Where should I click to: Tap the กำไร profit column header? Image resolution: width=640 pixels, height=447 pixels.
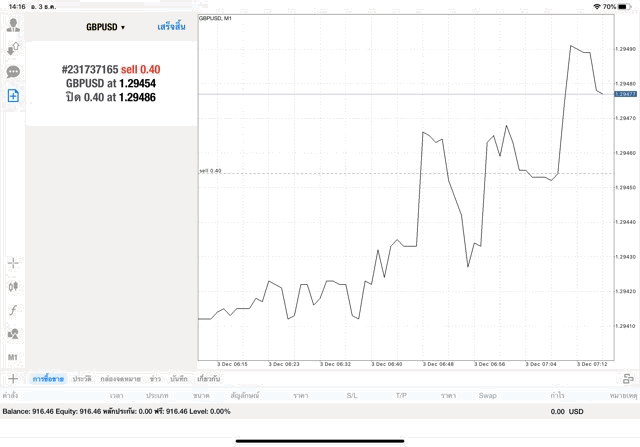[557, 396]
